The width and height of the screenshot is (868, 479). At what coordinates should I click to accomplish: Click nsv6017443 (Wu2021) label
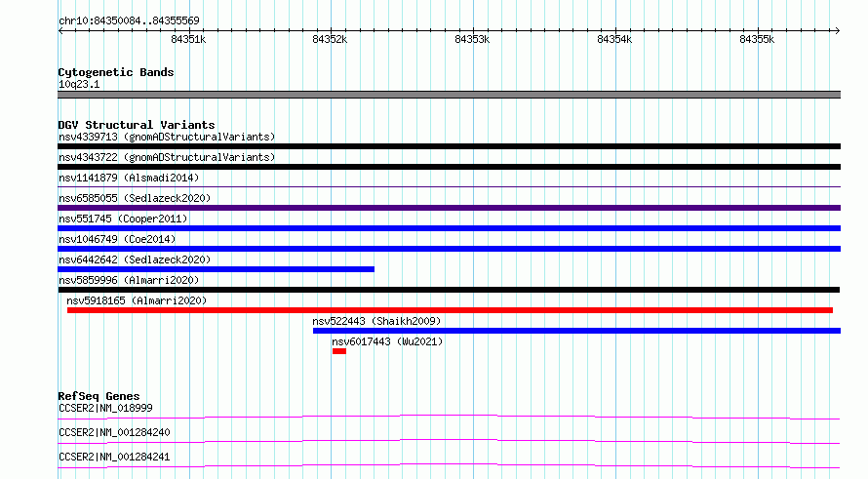(387, 341)
